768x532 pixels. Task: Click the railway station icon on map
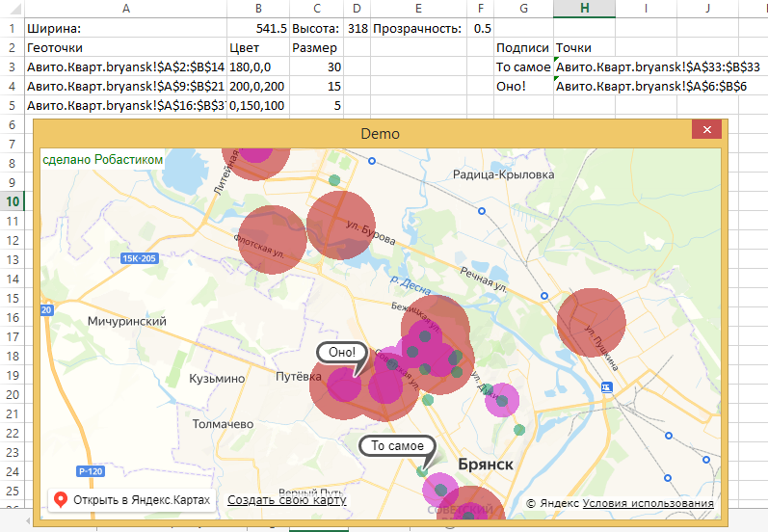click(x=607, y=387)
